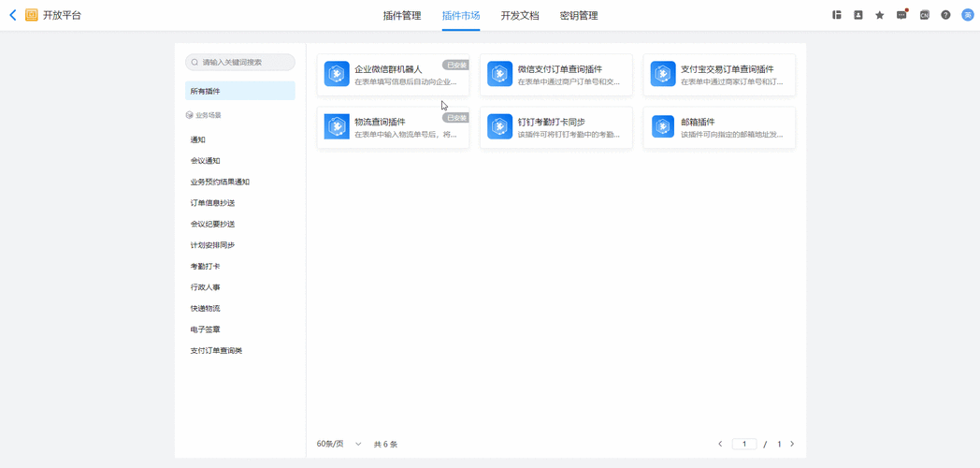This screenshot has width=980, height=468.
Task: Open the contacts icon in header
Action: pyautogui.click(x=858, y=15)
